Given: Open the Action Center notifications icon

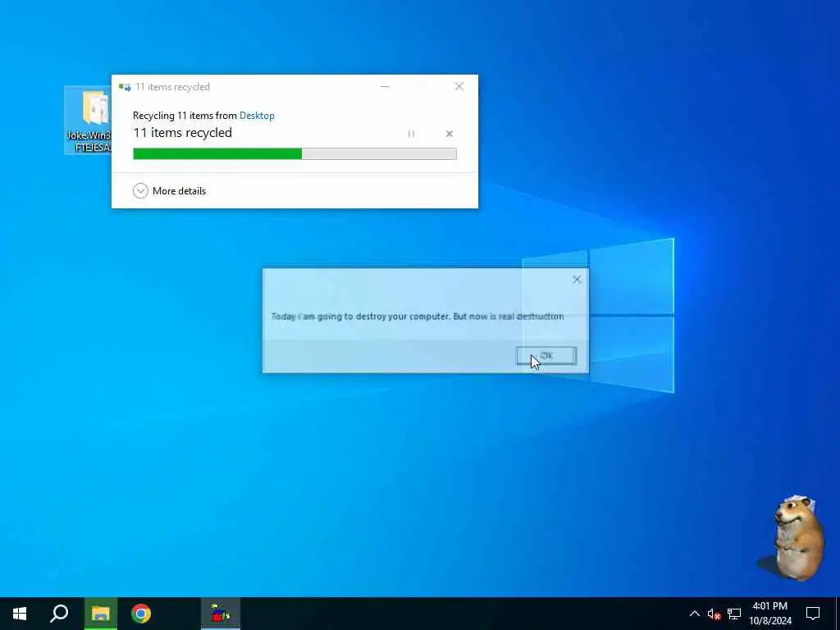Looking at the screenshot, I should tap(813, 614).
